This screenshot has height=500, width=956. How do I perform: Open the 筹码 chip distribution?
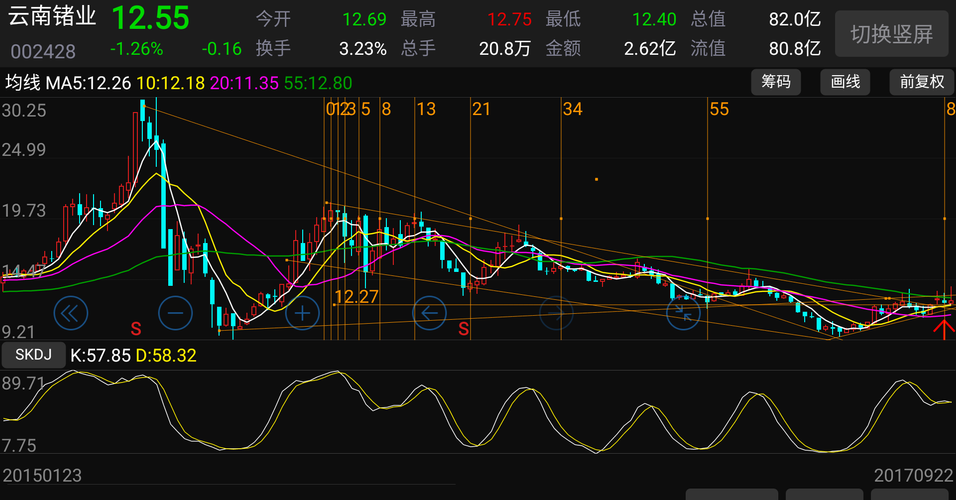click(776, 82)
